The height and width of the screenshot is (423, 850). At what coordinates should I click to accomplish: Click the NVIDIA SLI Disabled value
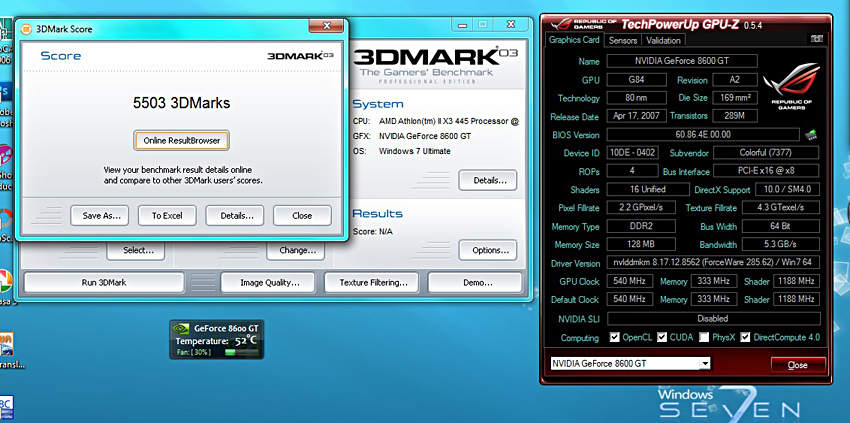click(713, 318)
